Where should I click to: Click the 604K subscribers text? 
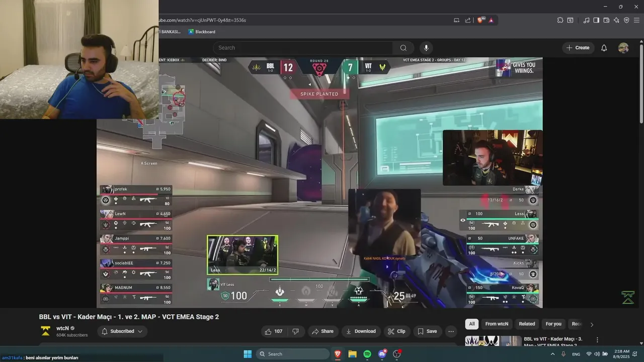(72, 335)
